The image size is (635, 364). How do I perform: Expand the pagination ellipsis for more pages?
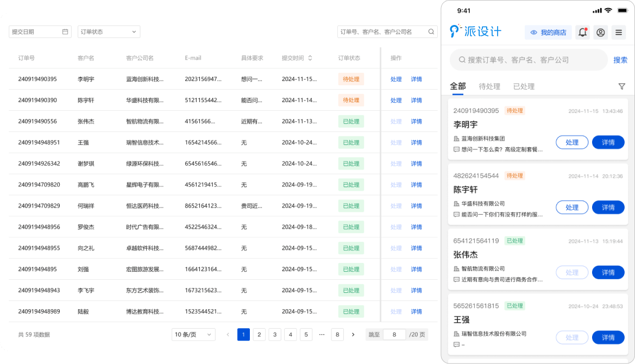tap(322, 335)
